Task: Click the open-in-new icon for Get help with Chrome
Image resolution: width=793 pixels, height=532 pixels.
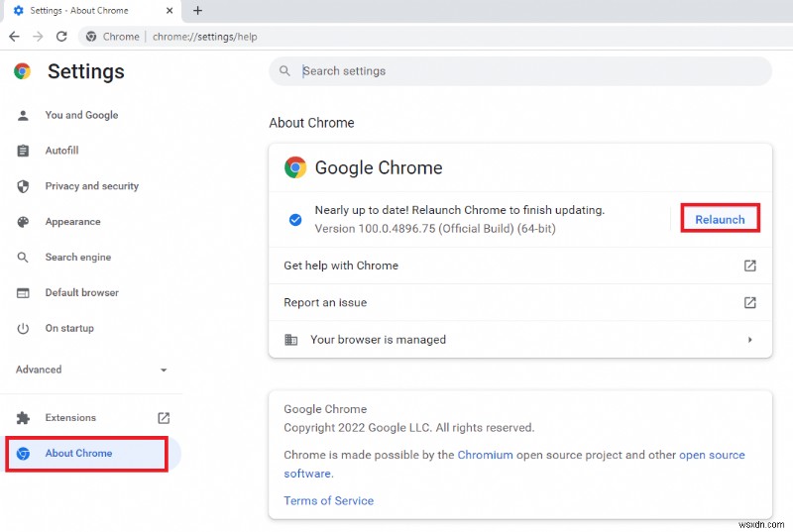Action: coord(750,266)
